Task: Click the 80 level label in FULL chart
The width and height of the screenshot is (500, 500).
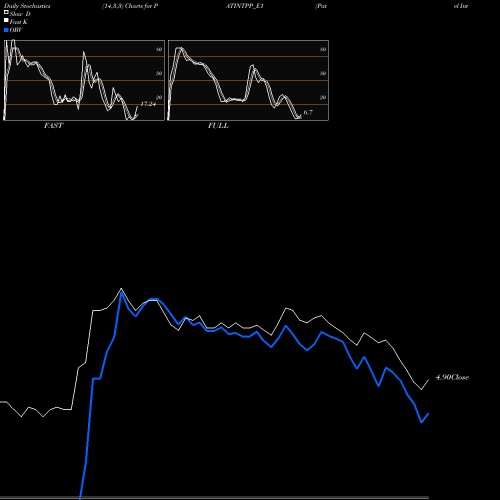Action: pos(323,50)
